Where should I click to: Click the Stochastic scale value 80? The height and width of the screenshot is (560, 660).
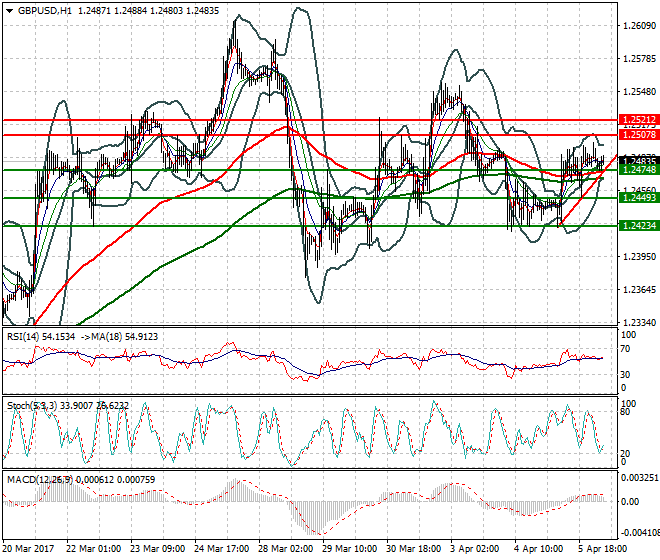[625, 411]
